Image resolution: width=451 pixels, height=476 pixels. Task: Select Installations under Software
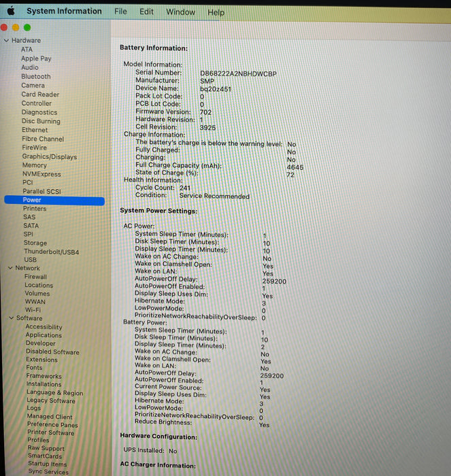point(44,384)
